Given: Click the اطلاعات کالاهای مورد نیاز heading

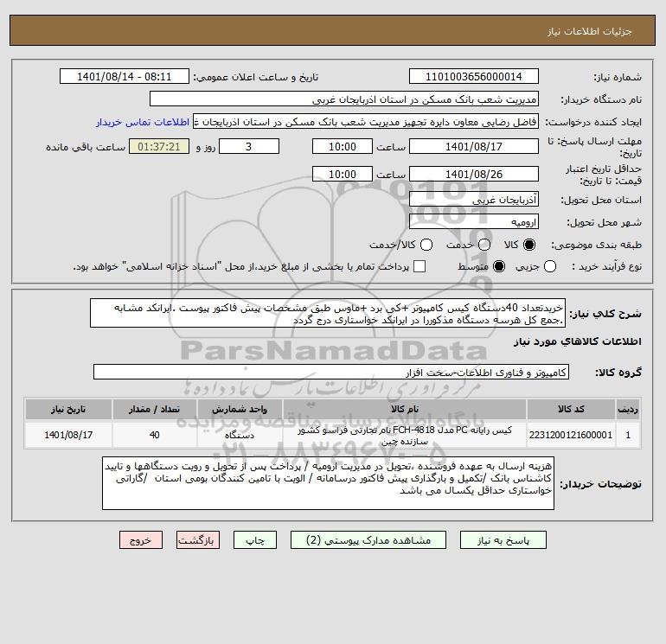Looking at the screenshot, I should pos(578,341).
